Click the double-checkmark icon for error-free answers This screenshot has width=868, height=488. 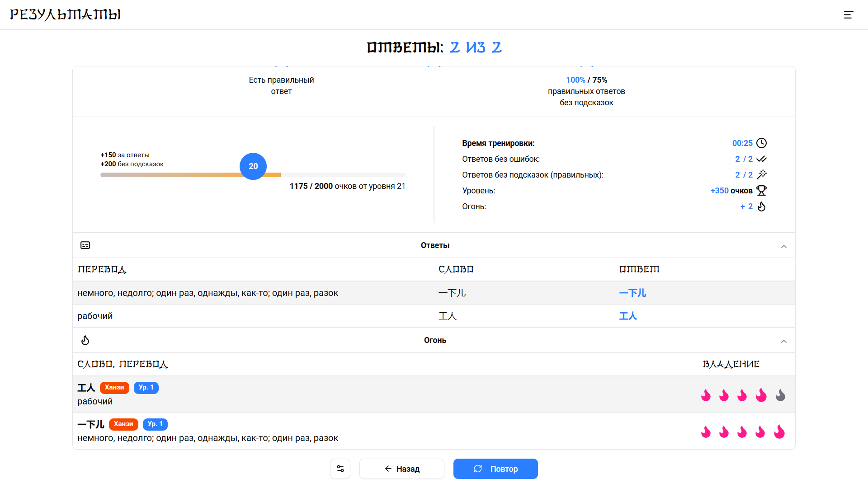(x=761, y=159)
